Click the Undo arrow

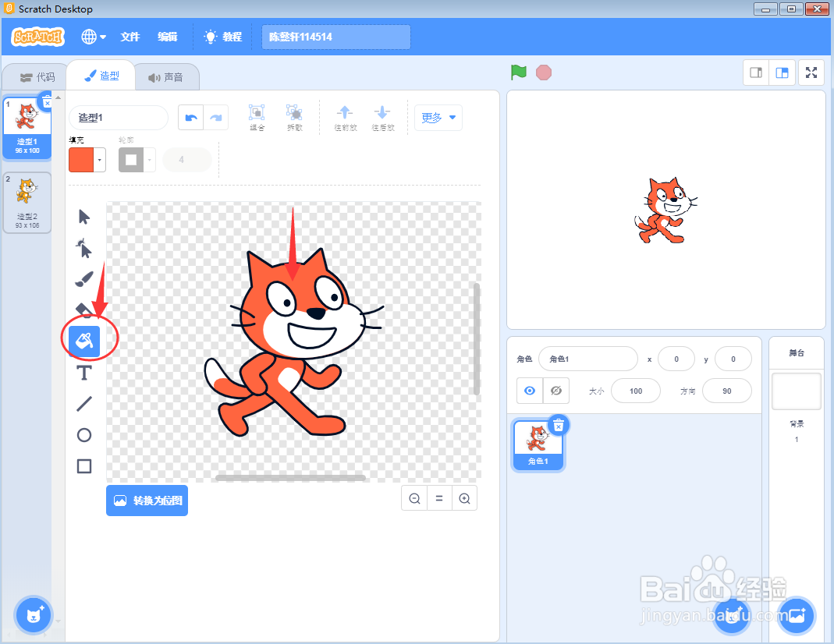(x=191, y=118)
